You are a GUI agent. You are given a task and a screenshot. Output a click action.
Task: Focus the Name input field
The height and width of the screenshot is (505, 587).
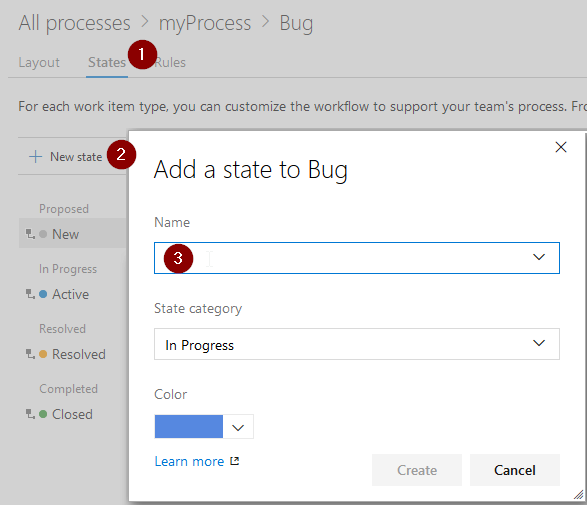tap(357, 258)
